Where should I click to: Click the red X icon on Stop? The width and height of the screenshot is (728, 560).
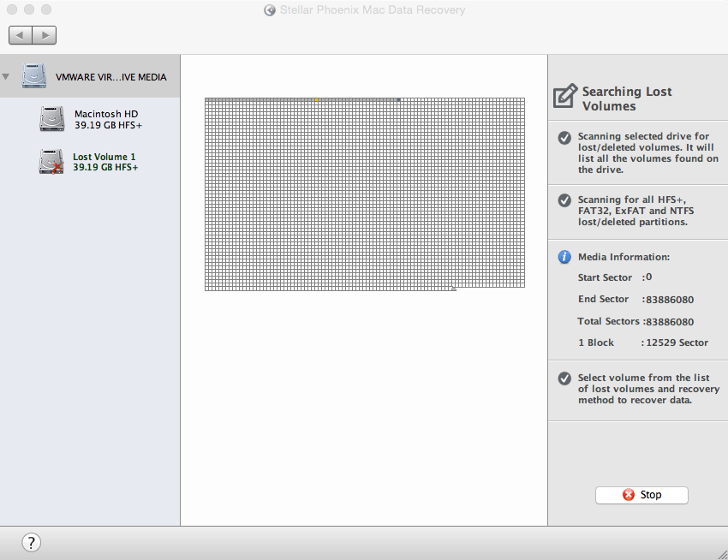[629, 495]
